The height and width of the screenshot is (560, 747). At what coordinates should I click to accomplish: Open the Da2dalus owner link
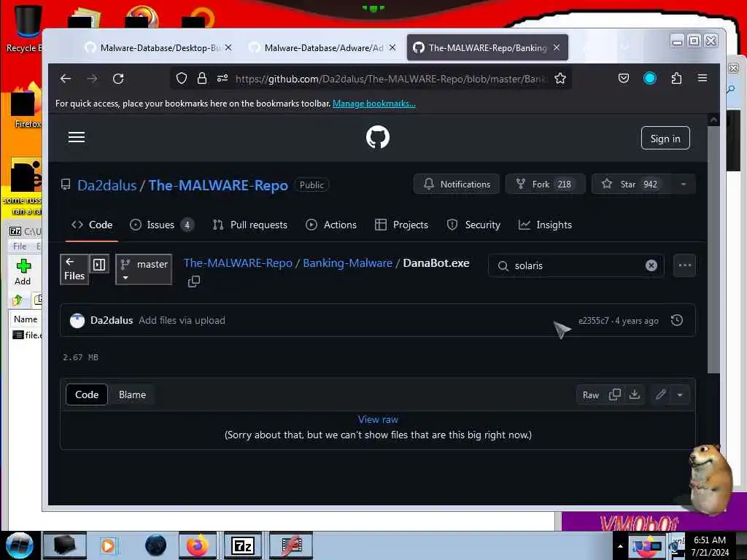(107, 185)
